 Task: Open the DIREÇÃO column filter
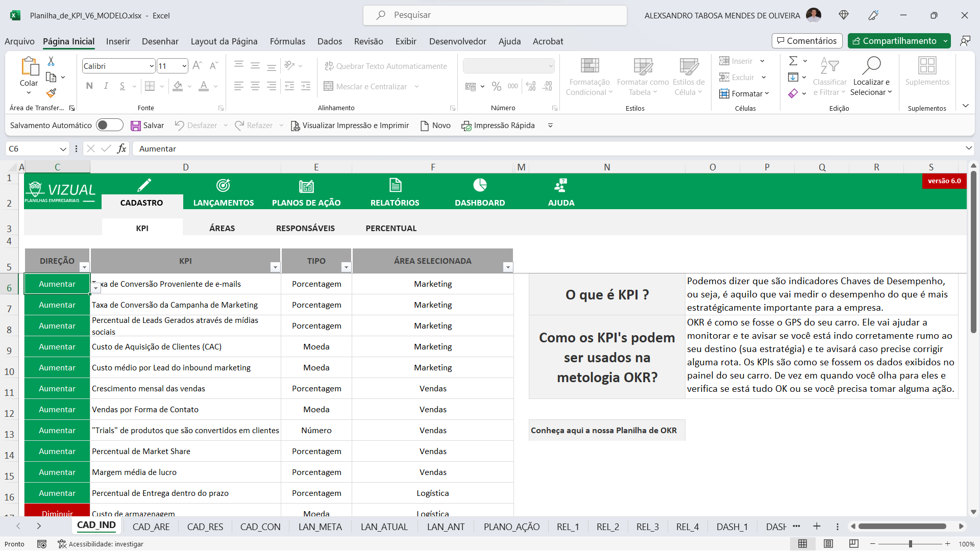click(84, 267)
